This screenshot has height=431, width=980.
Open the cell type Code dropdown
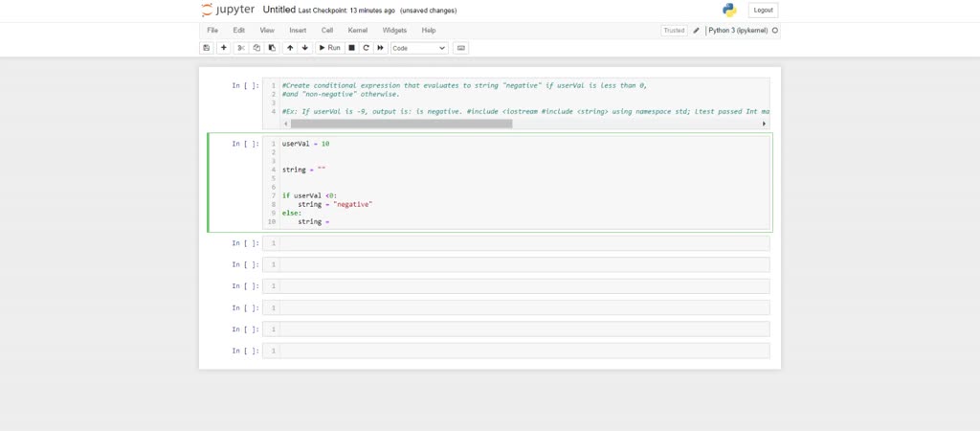click(418, 48)
